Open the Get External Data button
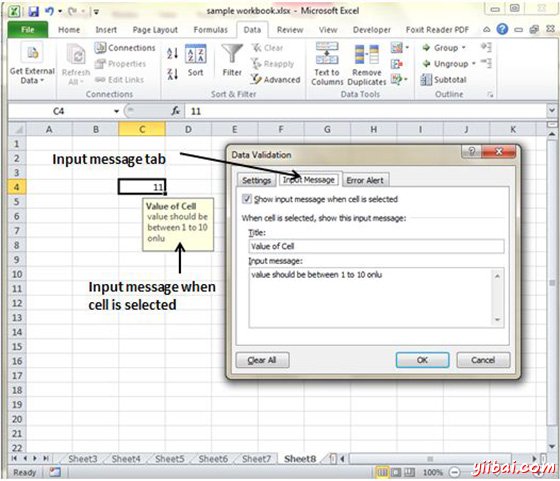The image size is (560, 481). point(32,63)
